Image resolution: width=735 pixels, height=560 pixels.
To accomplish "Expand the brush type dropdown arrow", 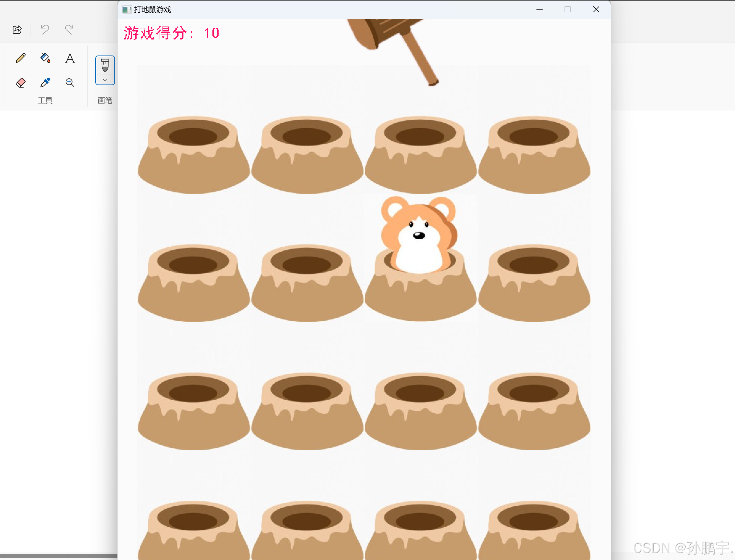I will (105, 80).
